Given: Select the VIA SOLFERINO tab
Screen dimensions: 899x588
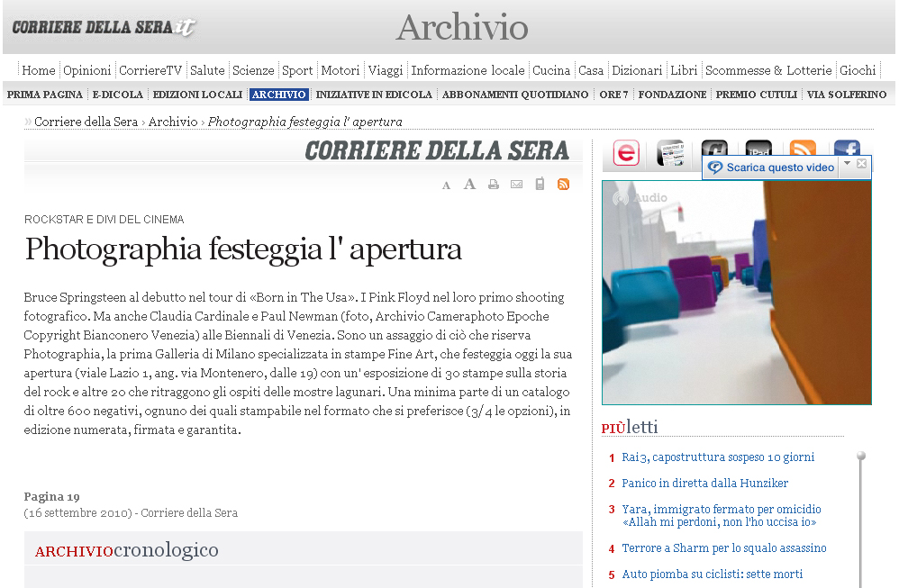Looking at the screenshot, I should [x=846, y=95].
